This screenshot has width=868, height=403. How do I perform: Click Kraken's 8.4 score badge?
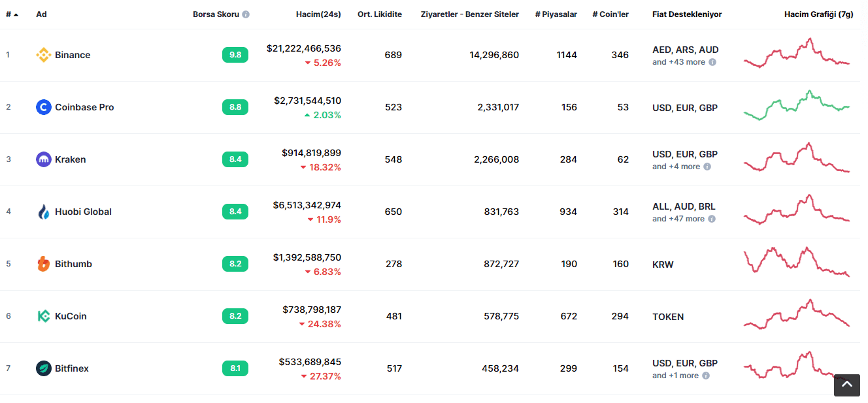(x=235, y=159)
